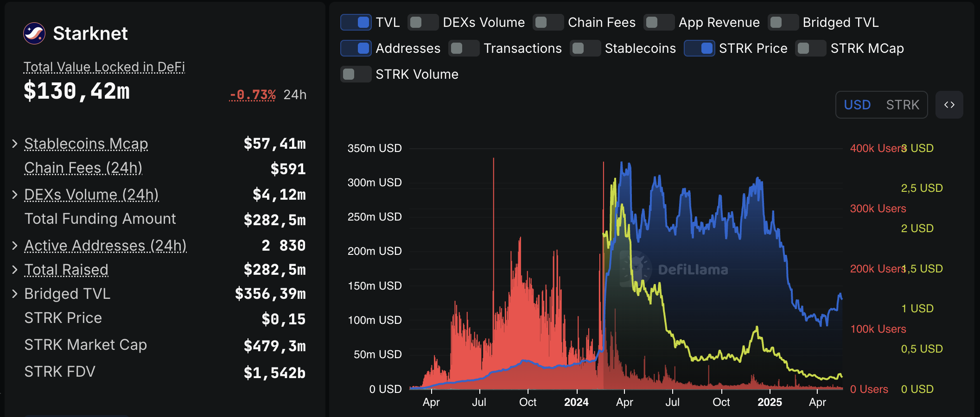Enable Stablecoins chart series

(585, 48)
